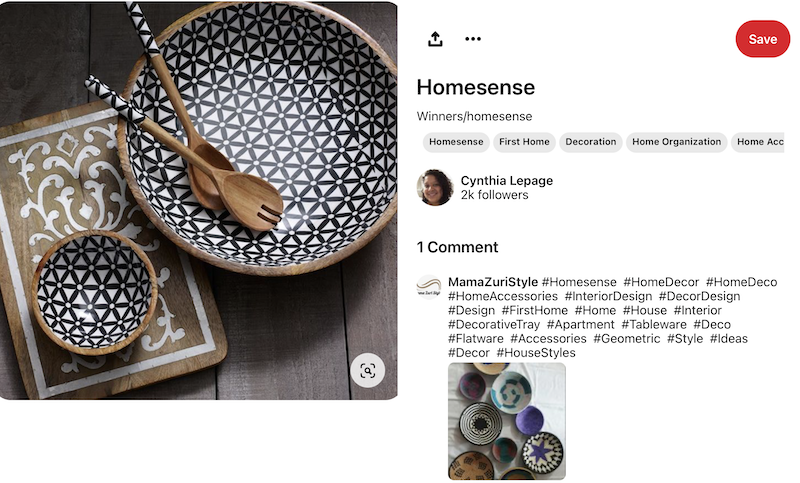The width and height of the screenshot is (800, 483).
Task: Select the partially visible Home Acc chip
Action: pyautogui.click(x=758, y=142)
